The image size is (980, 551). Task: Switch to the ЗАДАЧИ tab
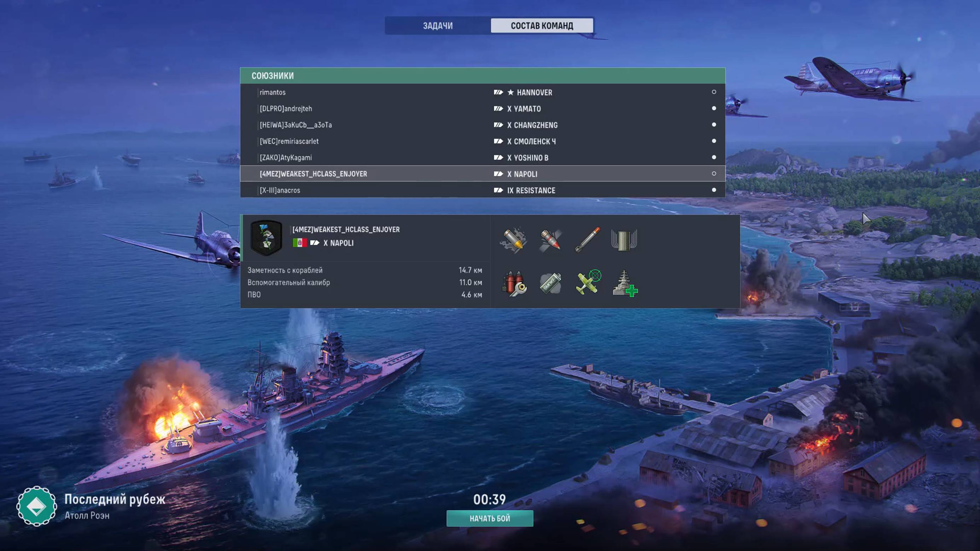tap(438, 26)
